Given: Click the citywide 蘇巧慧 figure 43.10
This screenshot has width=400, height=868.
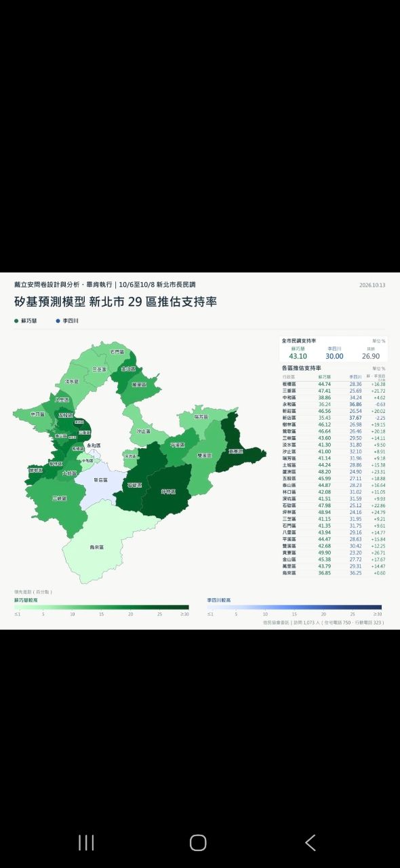Looking at the screenshot, I should click(x=298, y=356).
